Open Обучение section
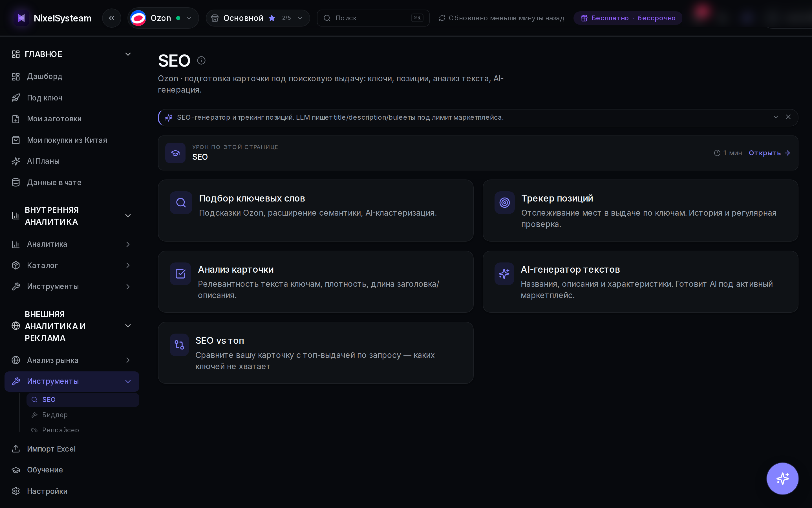 click(x=72, y=470)
